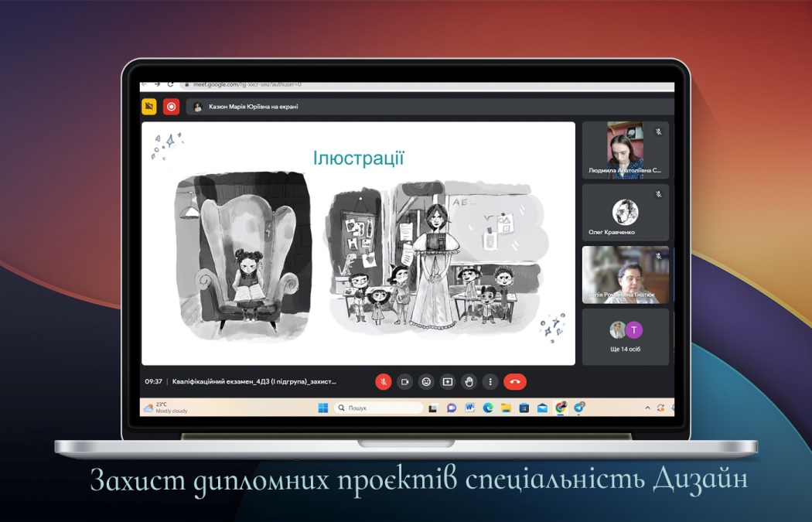Viewport: 812px width, 522px height.
Task: Click muted mic icon on Людмила's tile
Action: pyautogui.click(x=659, y=131)
